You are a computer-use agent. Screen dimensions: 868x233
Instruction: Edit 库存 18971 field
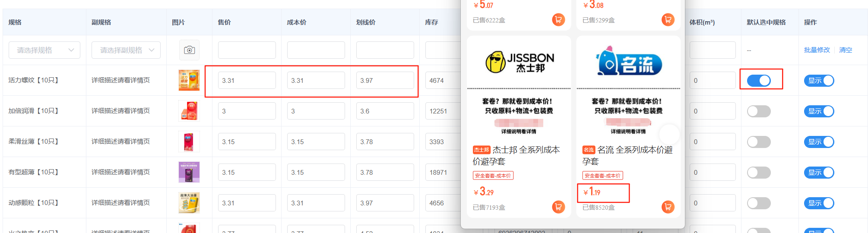tap(443, 173)
